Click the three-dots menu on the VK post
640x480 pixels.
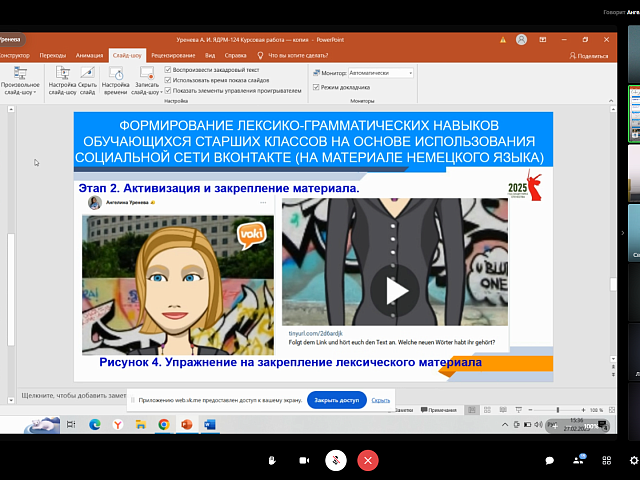pyautogui.click(x=263, y=202)
